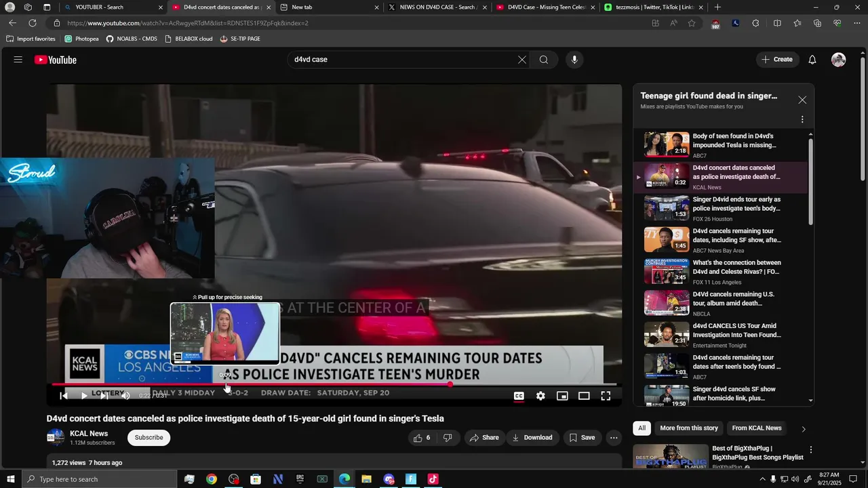Open Best of BigXthaPlug playlist thumbnail

click(671, 457)
